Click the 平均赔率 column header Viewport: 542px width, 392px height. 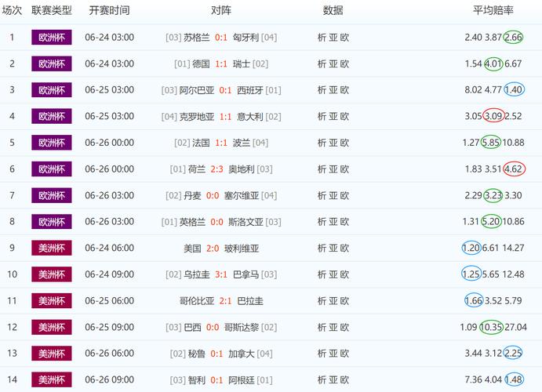[493, 10]
